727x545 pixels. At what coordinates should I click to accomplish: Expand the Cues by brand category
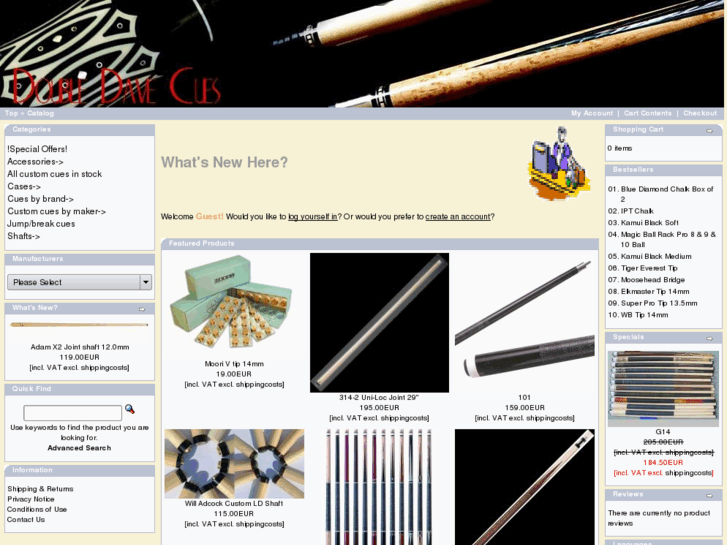40,199
